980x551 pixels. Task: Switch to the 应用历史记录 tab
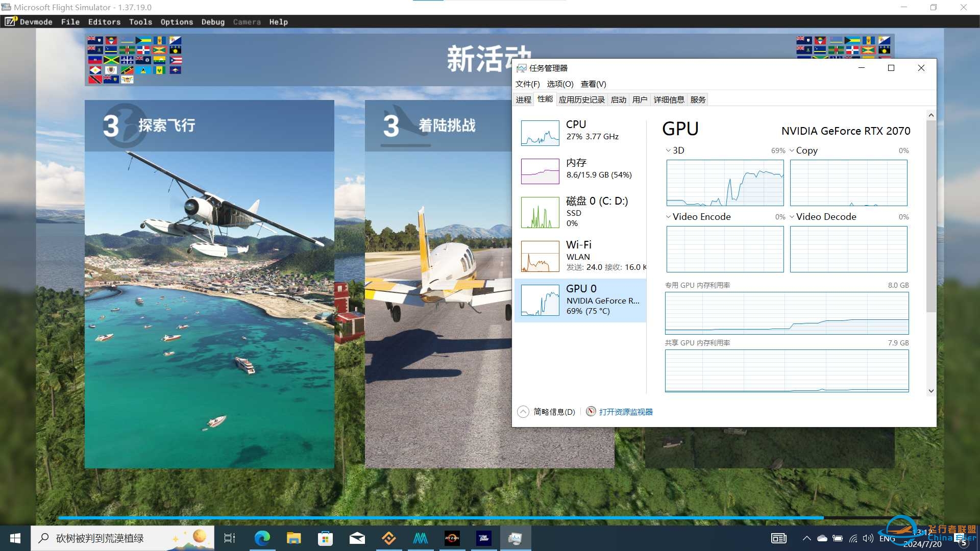click(x=581, y=99)
